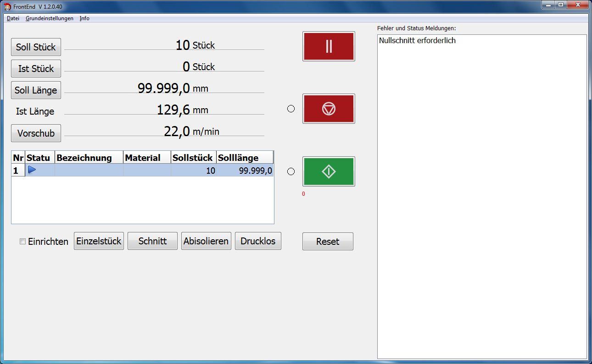The height and width of the screenshot is (364, 592).
Task: Click the blue play arrow in row 1
Action: (x=32, y=170)
